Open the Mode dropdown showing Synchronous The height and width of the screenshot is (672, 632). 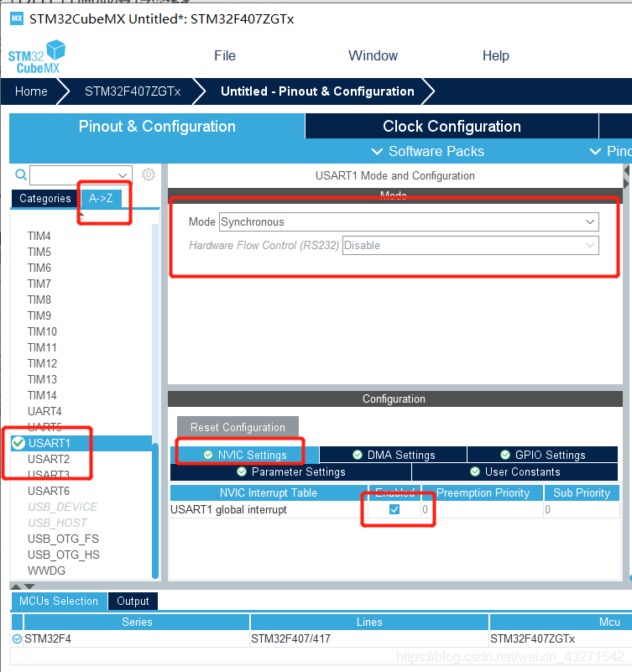pyautogui.click(x=409, y=222)
